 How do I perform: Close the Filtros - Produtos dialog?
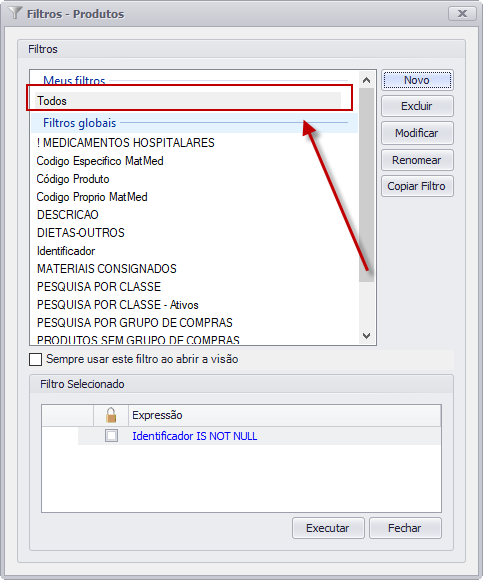coord(462,14)
